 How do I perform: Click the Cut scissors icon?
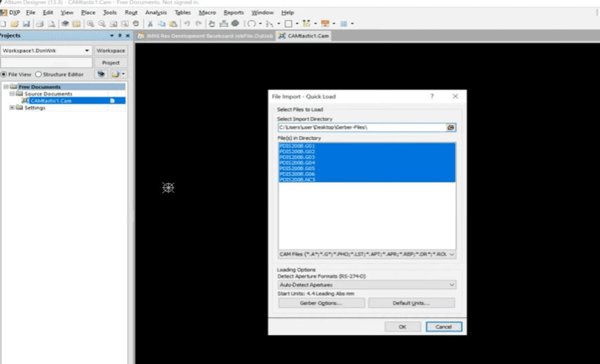[150, 24]
